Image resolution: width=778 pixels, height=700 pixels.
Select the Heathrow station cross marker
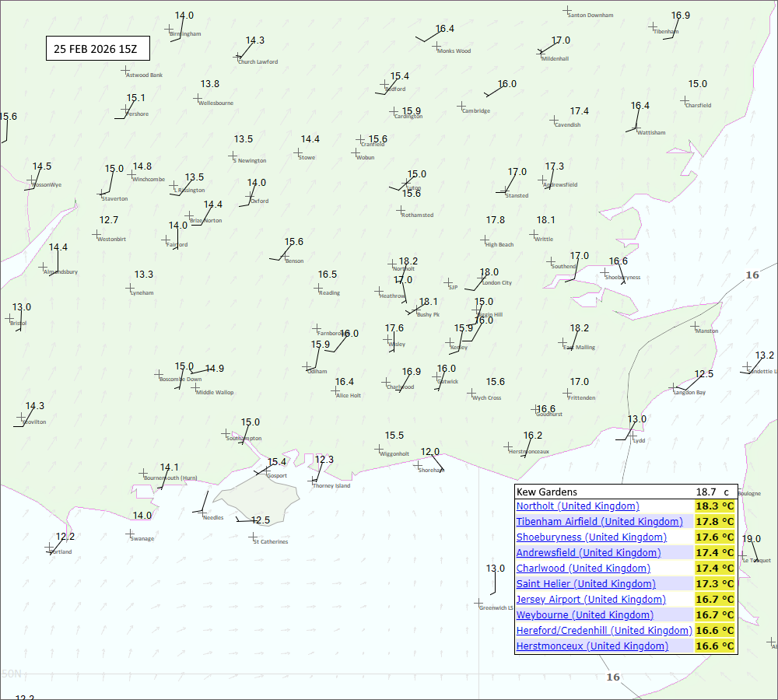379,291
